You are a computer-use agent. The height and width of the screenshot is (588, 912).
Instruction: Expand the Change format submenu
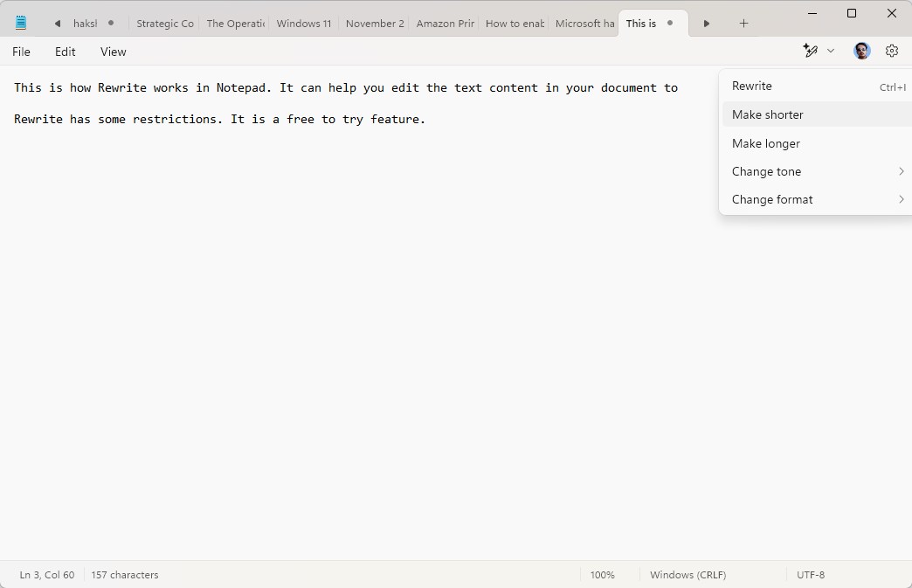click(817, 199)
